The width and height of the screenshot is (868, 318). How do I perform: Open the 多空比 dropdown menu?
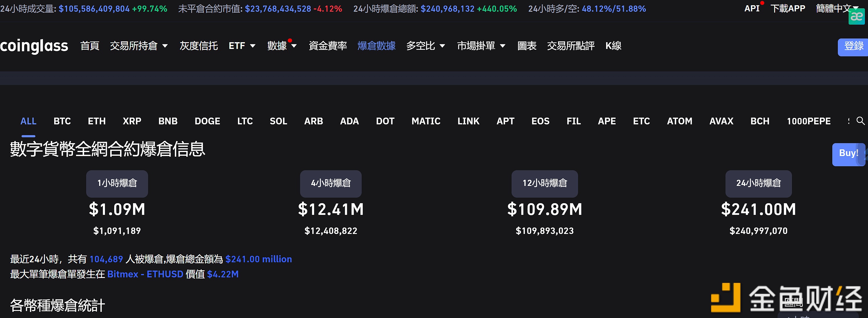[x=425, y=46]
